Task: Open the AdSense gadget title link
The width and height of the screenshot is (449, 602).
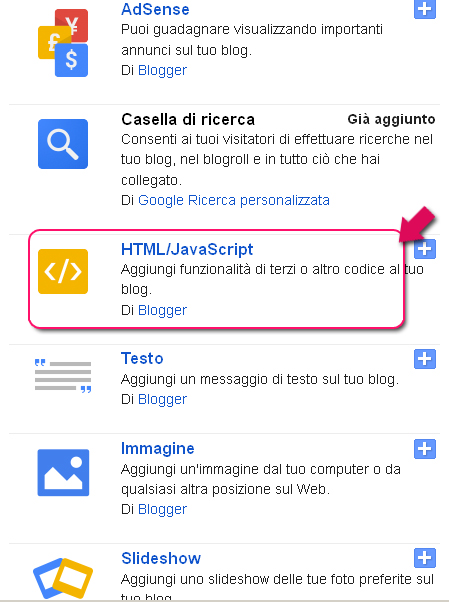Action: [155, 9]
